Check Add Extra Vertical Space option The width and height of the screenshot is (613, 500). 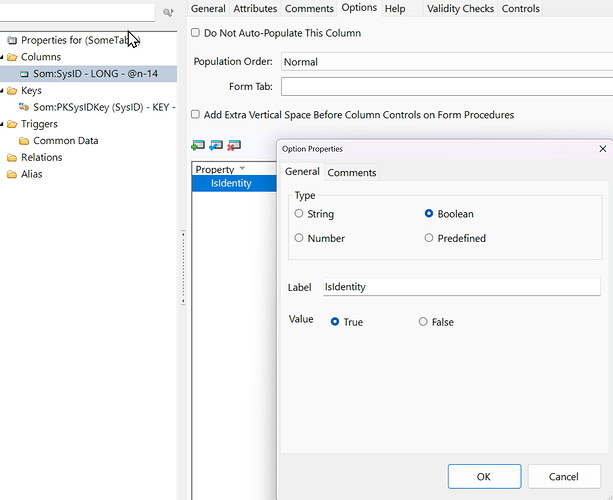(x=196, y=115)
